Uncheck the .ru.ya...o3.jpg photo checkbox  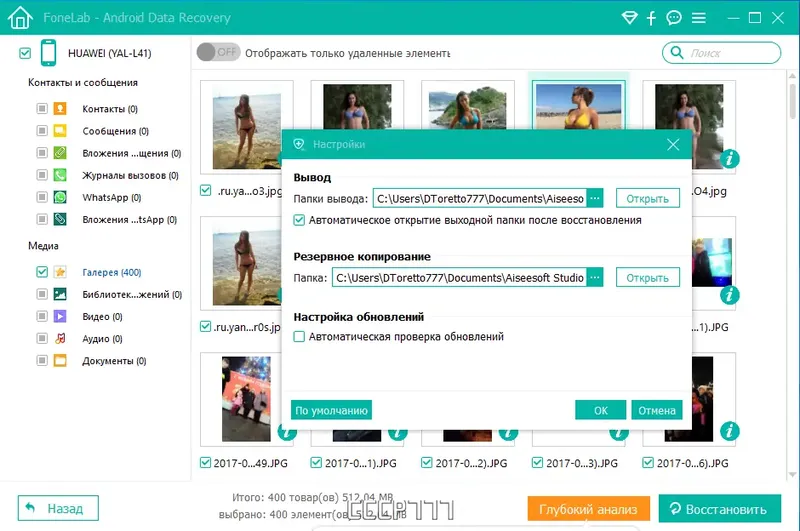pyautogui.click(x=206, y=191)
